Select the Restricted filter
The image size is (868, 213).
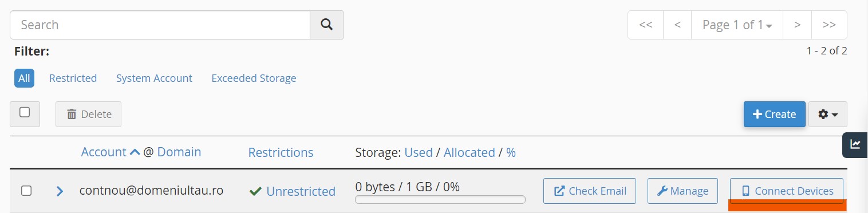73,78
